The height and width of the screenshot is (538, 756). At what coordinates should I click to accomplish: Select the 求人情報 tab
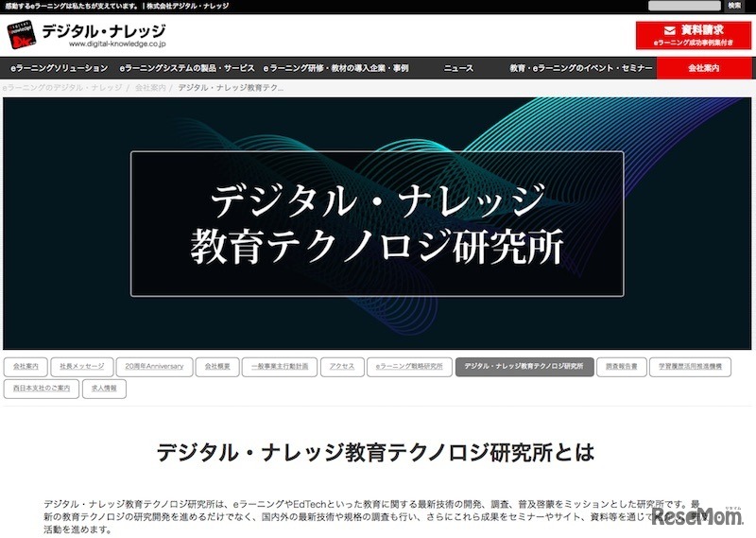click(x=104, y=389)
